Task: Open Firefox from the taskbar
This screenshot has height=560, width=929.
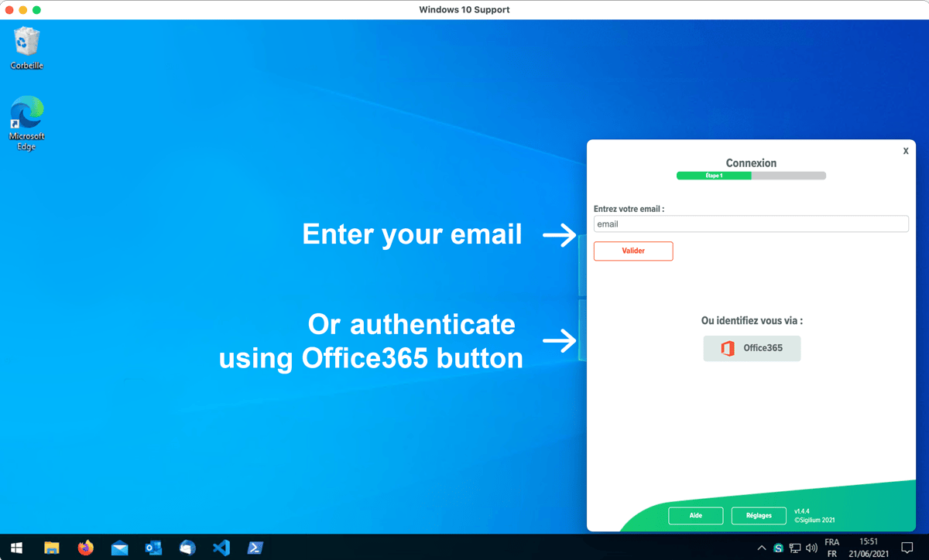Action: (85, 548)
